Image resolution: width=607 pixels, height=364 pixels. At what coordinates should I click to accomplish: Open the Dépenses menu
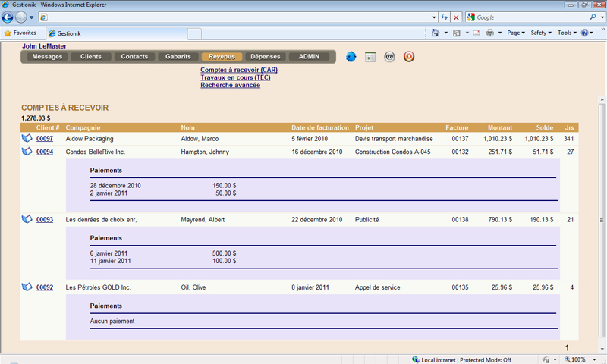[265, 56]
